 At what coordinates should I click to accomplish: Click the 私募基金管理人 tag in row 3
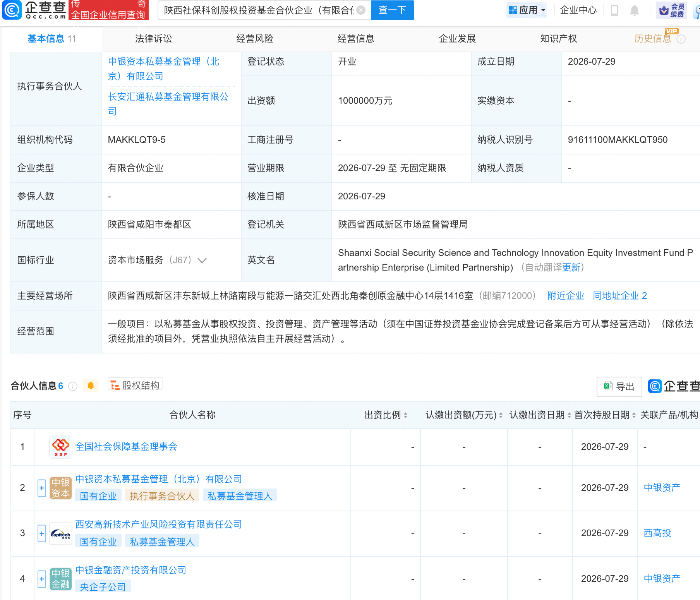click(162, 542)
